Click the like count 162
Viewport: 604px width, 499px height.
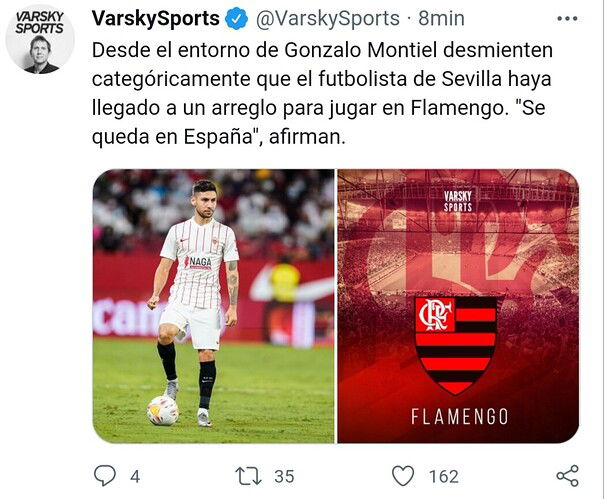click(444, 477)
